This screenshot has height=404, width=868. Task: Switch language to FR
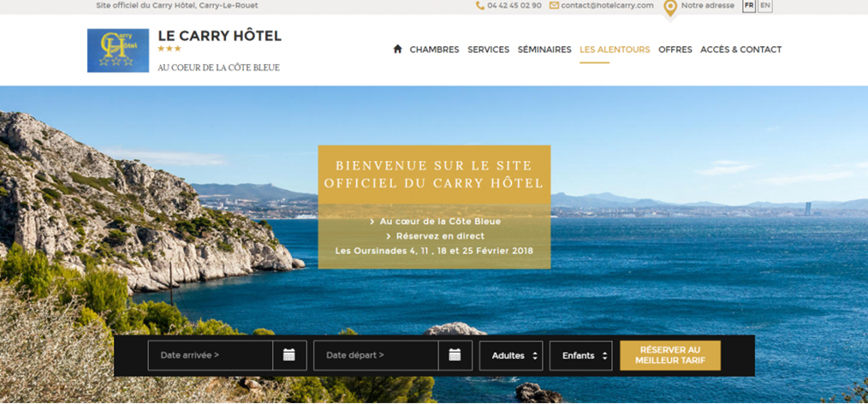tap(749, 5)
